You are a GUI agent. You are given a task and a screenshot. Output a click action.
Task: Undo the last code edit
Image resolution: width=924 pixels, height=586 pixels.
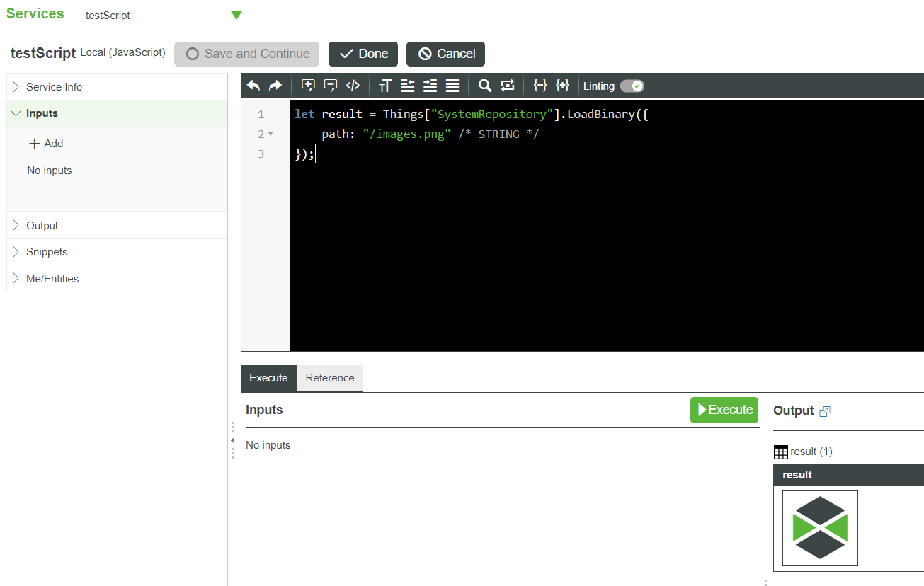point(253,85)
